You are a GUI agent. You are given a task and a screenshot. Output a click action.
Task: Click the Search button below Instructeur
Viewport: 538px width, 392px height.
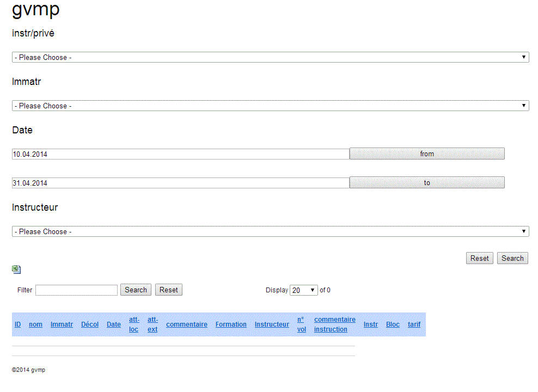tap(512, 258)
